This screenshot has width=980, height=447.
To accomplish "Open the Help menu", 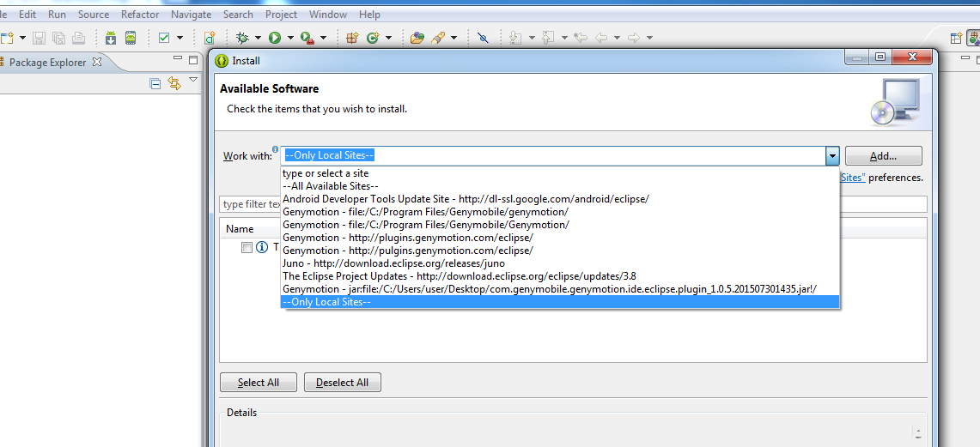I will (x=369, y=14).
